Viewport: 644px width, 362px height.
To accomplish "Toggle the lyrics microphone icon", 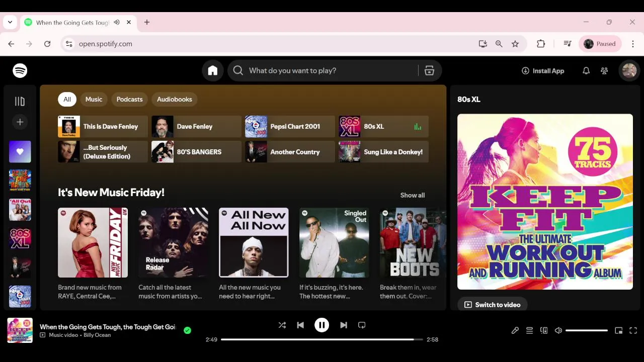I will 515,330.
